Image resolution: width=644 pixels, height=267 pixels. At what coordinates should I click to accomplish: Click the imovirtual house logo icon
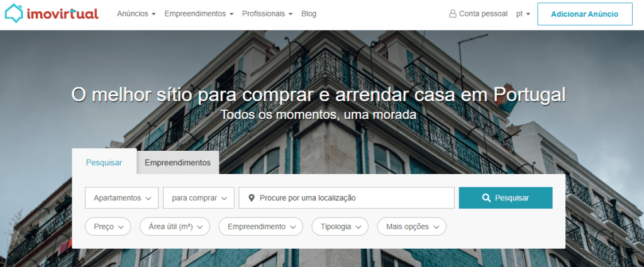click(14, 14)
